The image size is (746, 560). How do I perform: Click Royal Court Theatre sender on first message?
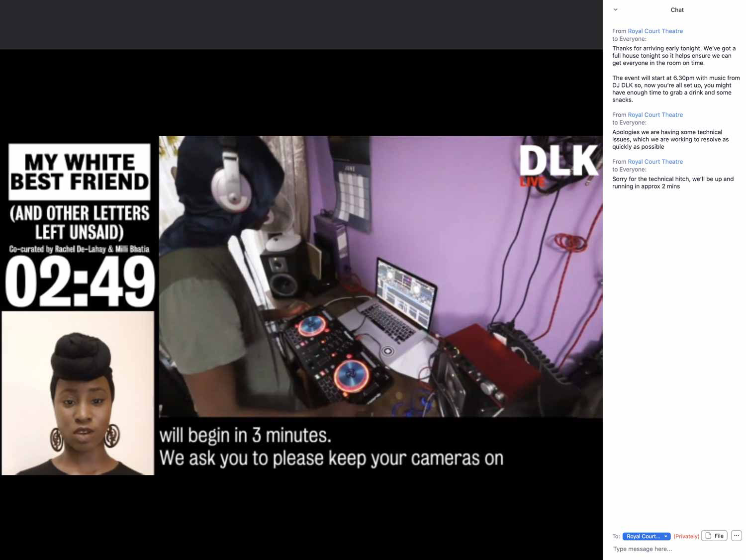click(x=655, y=31)
